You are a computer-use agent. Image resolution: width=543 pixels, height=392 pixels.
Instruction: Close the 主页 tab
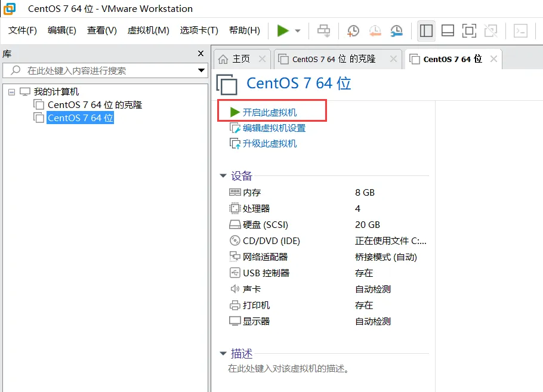coord(263,59)
